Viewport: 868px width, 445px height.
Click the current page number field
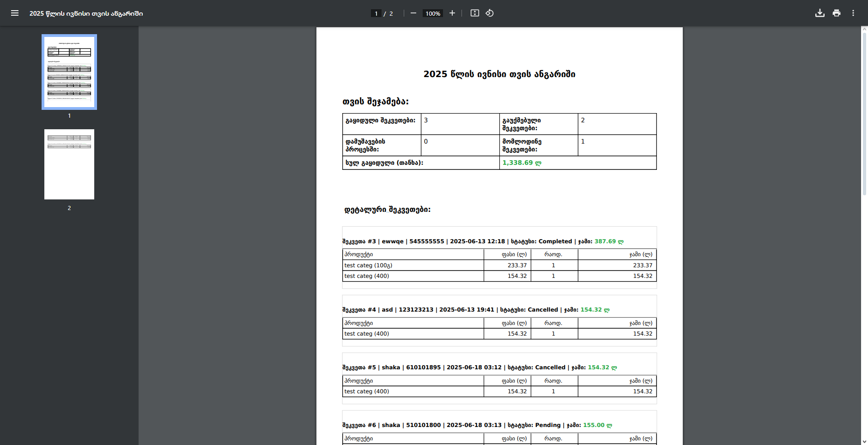(376, 13)
